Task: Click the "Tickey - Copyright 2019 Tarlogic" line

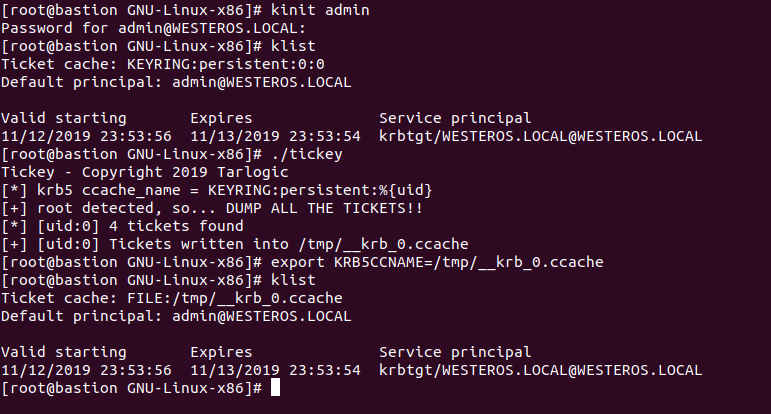Action: click(132, 172)
